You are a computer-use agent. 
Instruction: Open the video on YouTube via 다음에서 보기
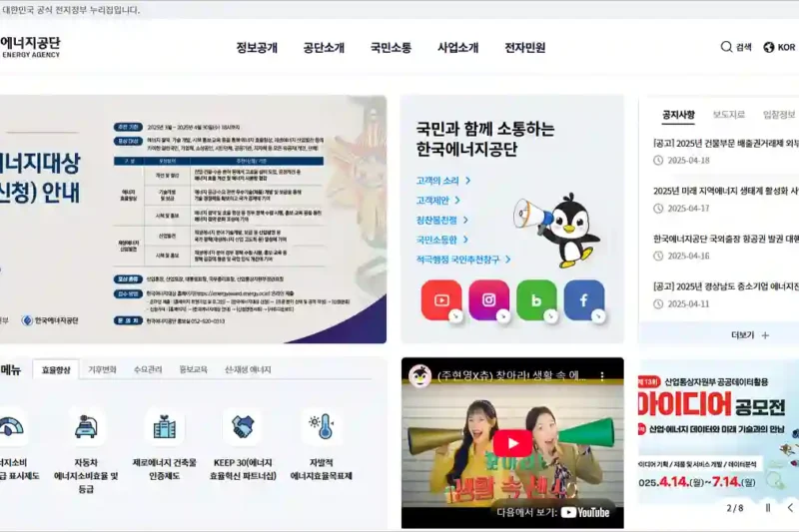(x=553, y=512)
